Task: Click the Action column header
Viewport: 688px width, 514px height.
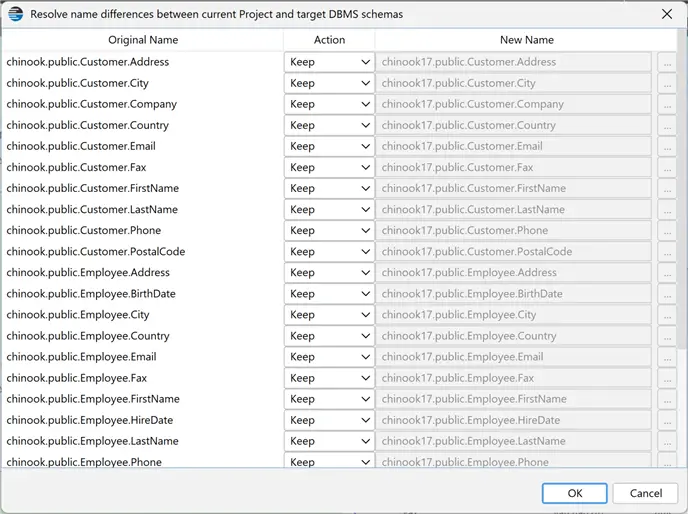Action: click(x=329, y=40)
